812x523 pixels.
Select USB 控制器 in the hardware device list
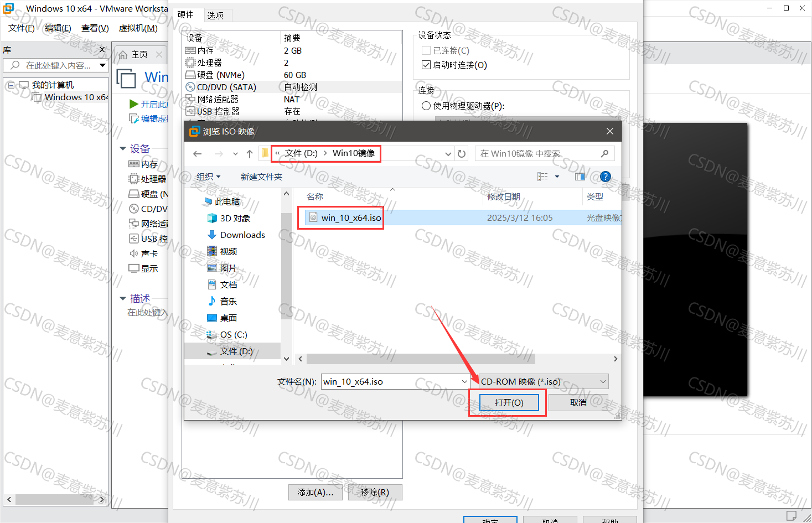(x=293, y=111)
